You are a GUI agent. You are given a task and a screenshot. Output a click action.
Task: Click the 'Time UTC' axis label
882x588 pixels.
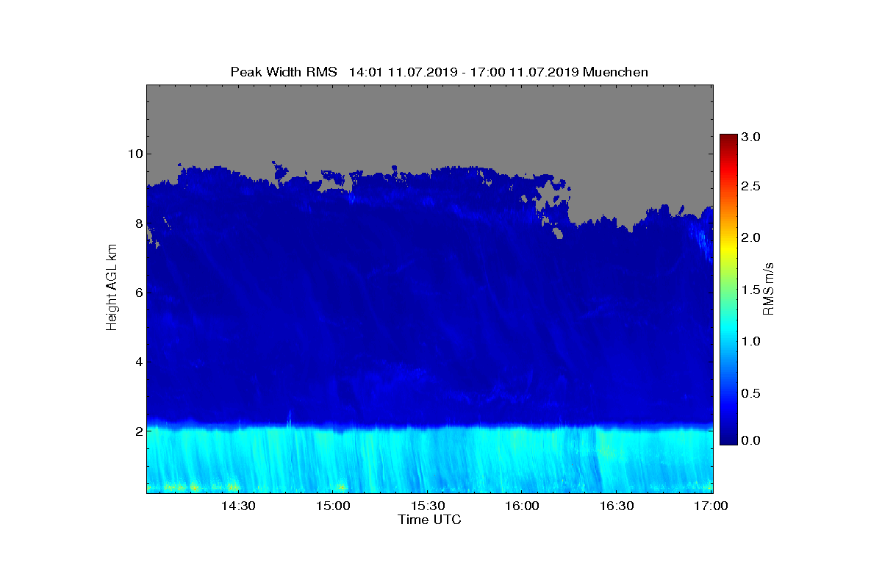(429, 520)
